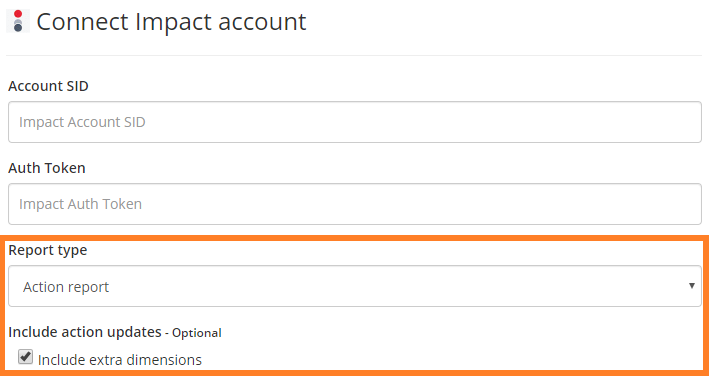Viewport: 709px width, 376px height.
Task: Click the Include action updates label
Action: [85, 332]
